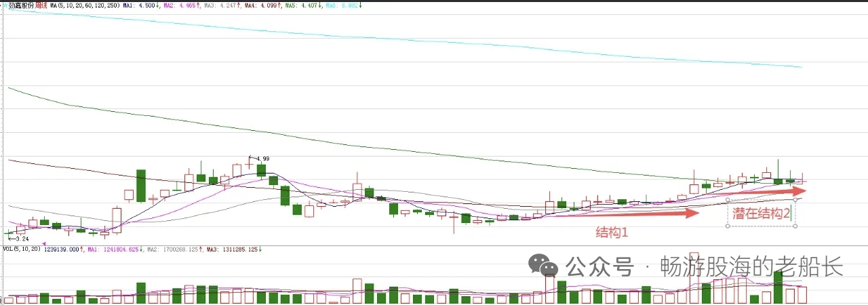Select volume value 1239139.000
Viewport: 868px width, 305px height.
tap(63, 249)
